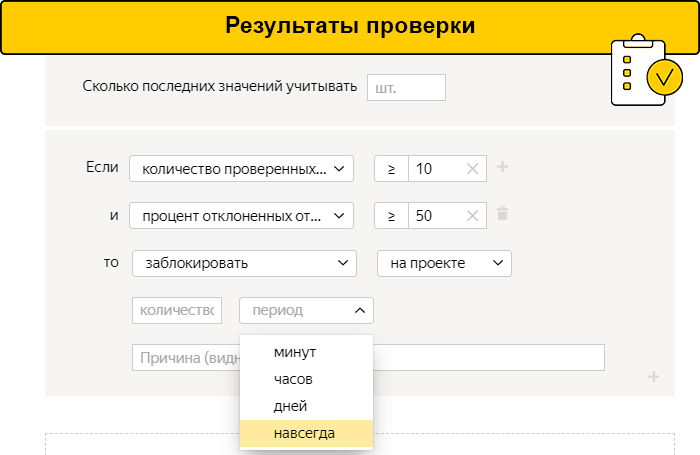The width and height of the screenshot is (700, 455).
Task: Open the 'на проекте' scope dropdown
Action: tap(444, 263)
